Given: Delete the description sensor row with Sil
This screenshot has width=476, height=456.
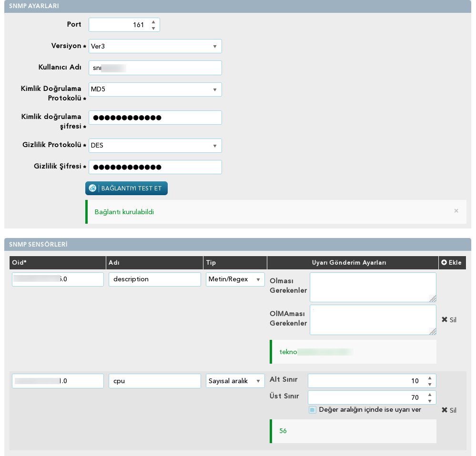Looking at the screenshot, I should tap(449, 319).
